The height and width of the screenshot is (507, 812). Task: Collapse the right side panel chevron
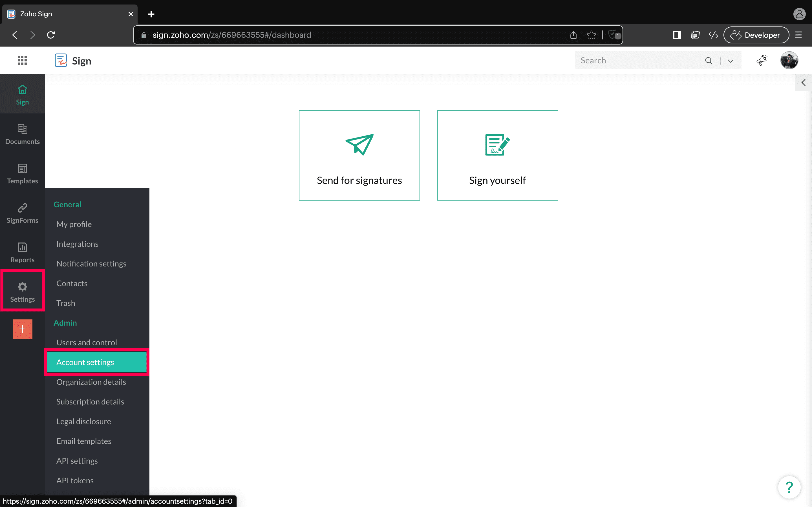[x=803, y=83]
